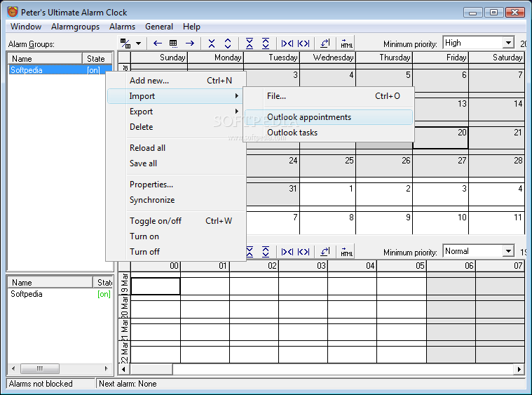This screenshot has height=395, width=532.
Task: Select Synchronize in the context menu
Action: coord(177,200)
